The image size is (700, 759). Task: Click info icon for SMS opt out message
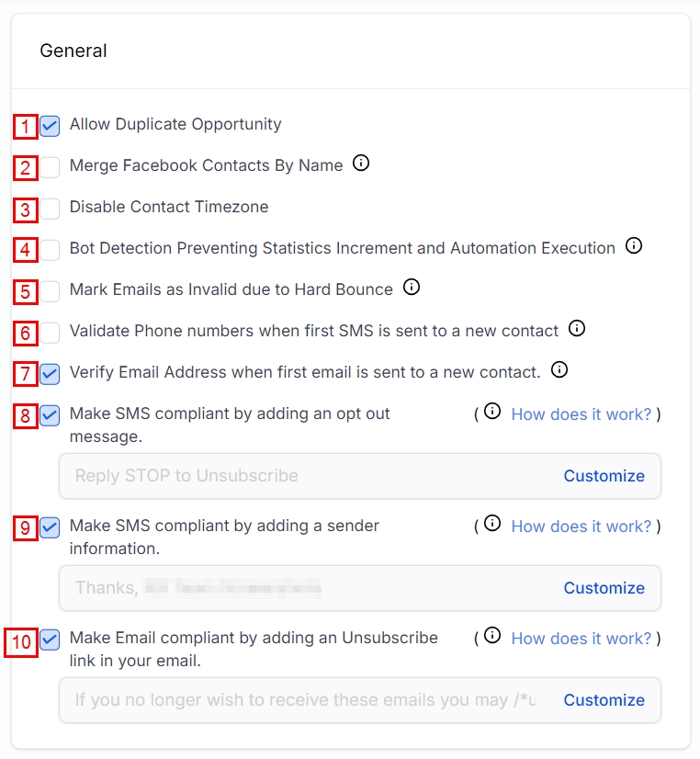click(x=492, y=412)
